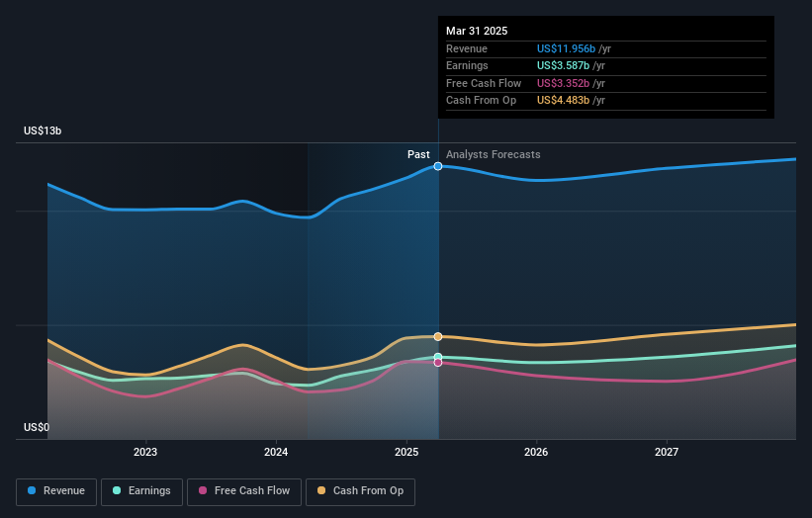Click the Free Cash Flow label in tooltip
The height and width of the screenshot is (518, 812).
484,83
